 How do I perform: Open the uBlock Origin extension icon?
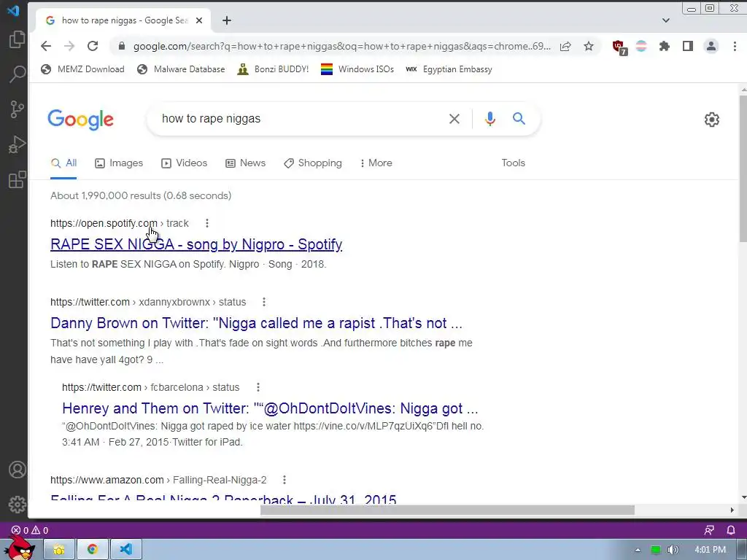(619, 47)
